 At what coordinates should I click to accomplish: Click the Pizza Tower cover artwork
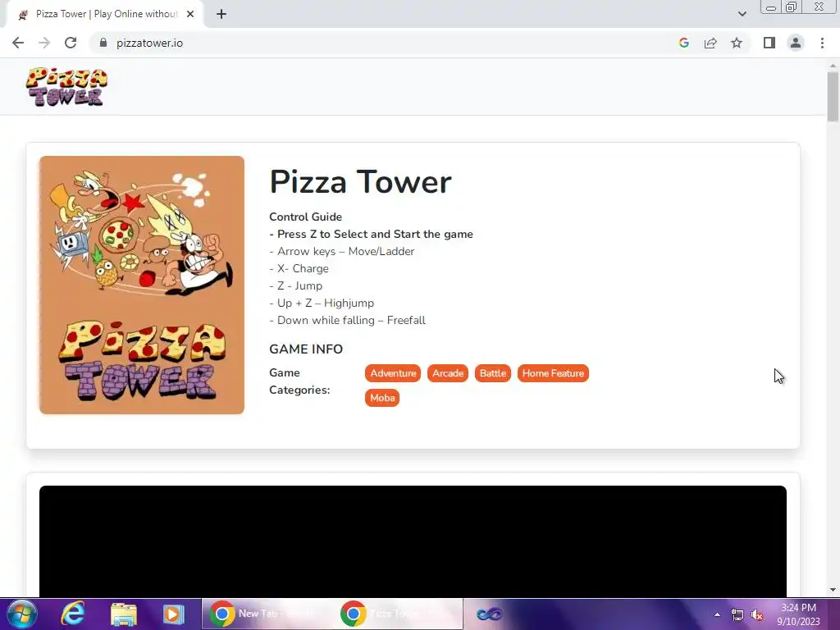coord(141,285)
